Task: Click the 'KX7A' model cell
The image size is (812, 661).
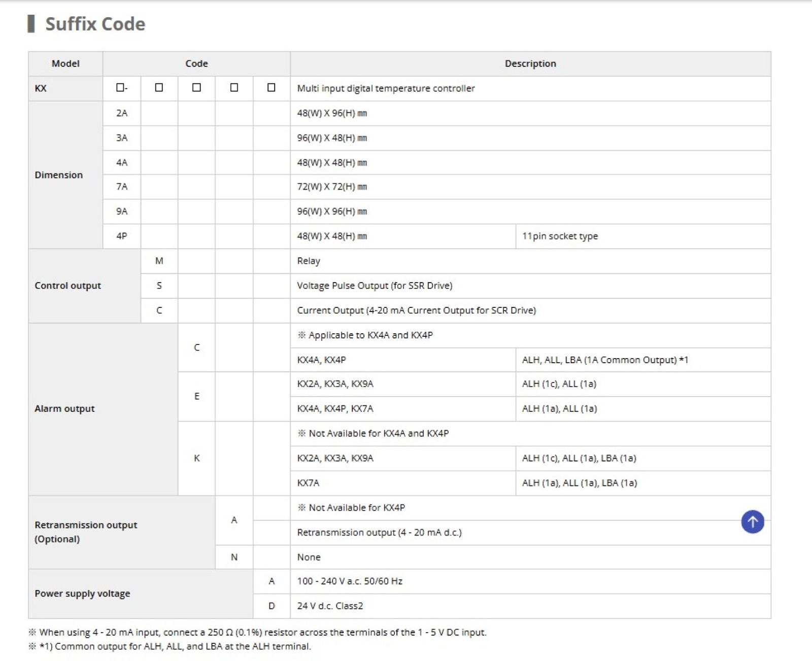Action: pyautogui.click(x=403, y=483)
